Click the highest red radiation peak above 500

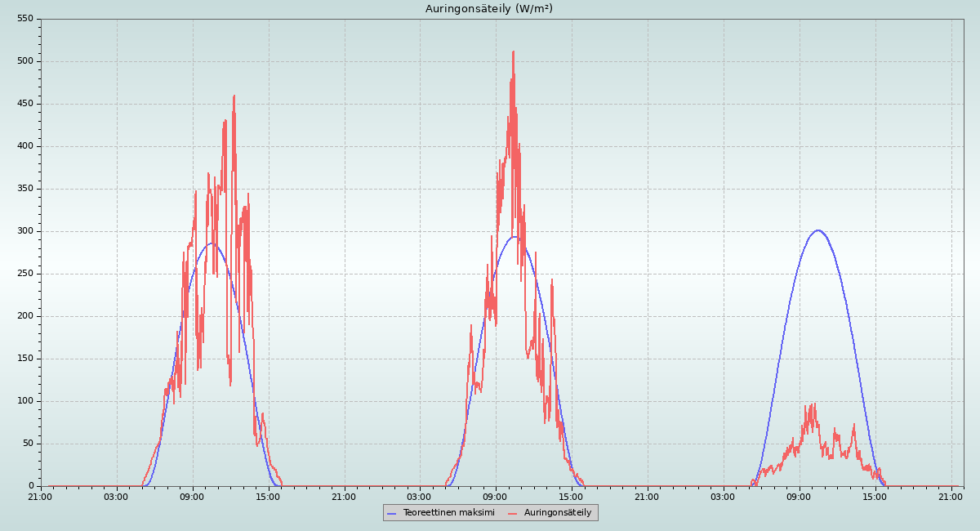513,52
